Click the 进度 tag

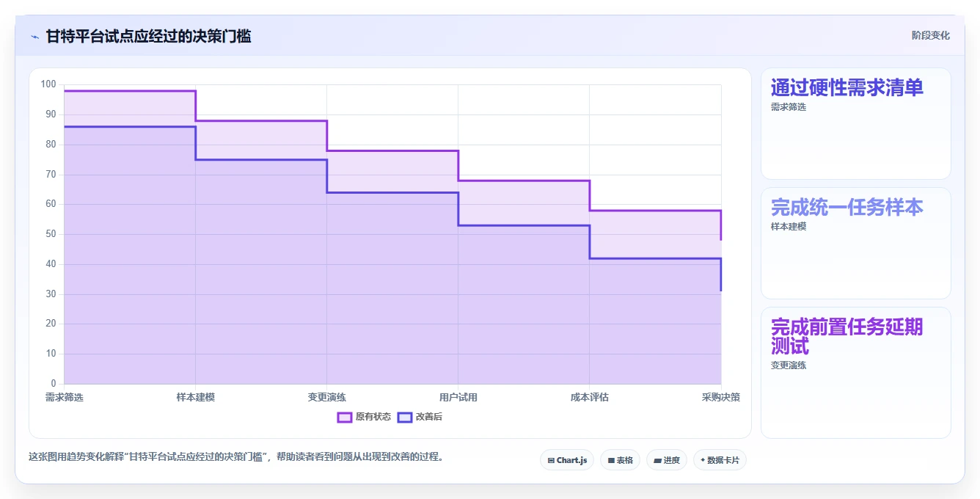tap(667, 460)
